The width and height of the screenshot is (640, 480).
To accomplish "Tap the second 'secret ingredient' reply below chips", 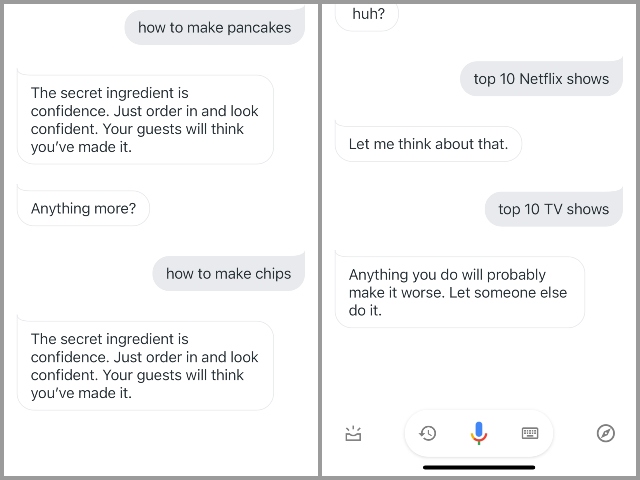I will (x=145, y=366).
